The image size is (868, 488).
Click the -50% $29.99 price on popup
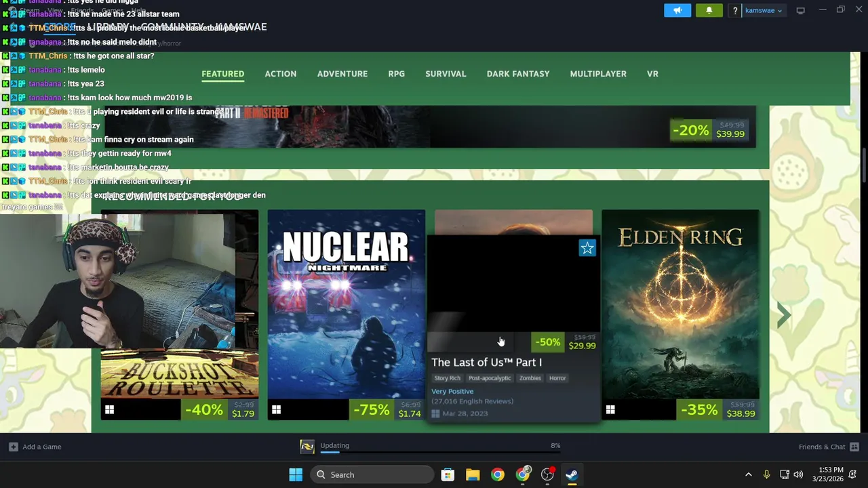point(565,342)
